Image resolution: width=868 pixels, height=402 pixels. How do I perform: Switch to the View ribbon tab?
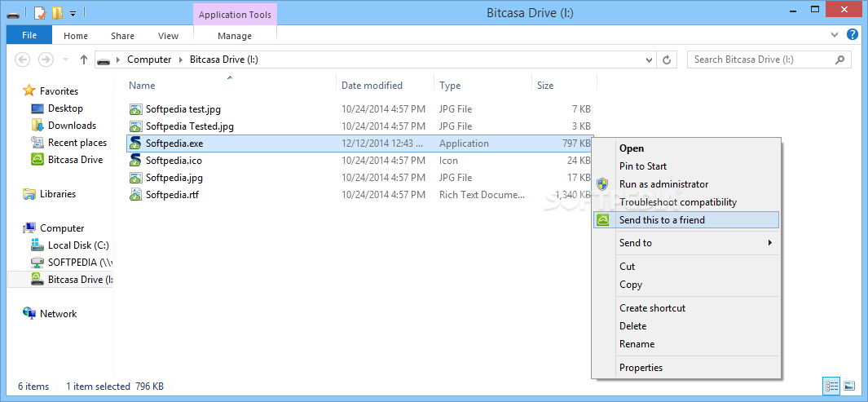coord(168,36)
